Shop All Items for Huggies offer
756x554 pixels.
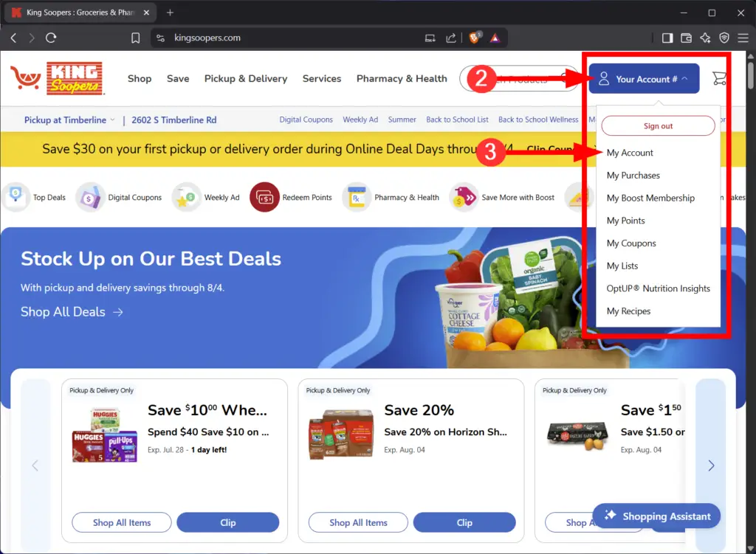click(x=122, y=523)
